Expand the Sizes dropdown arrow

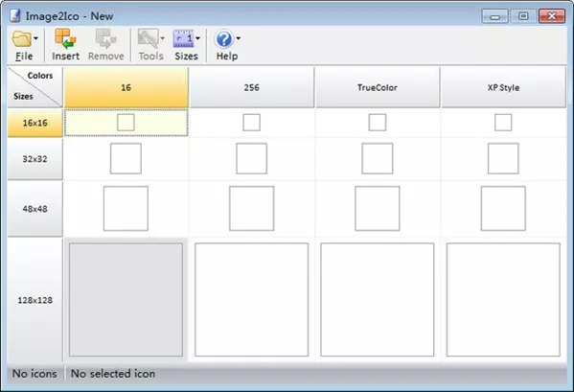click(198, 38)
